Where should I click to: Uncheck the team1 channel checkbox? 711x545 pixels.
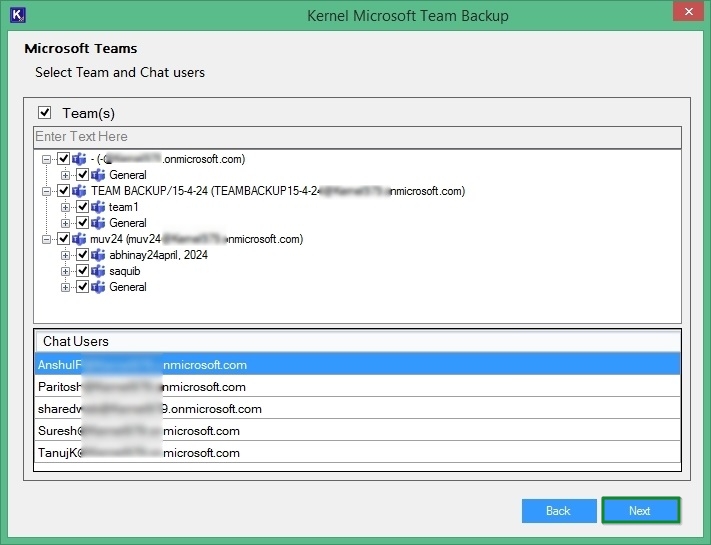(x=82, y=207)
